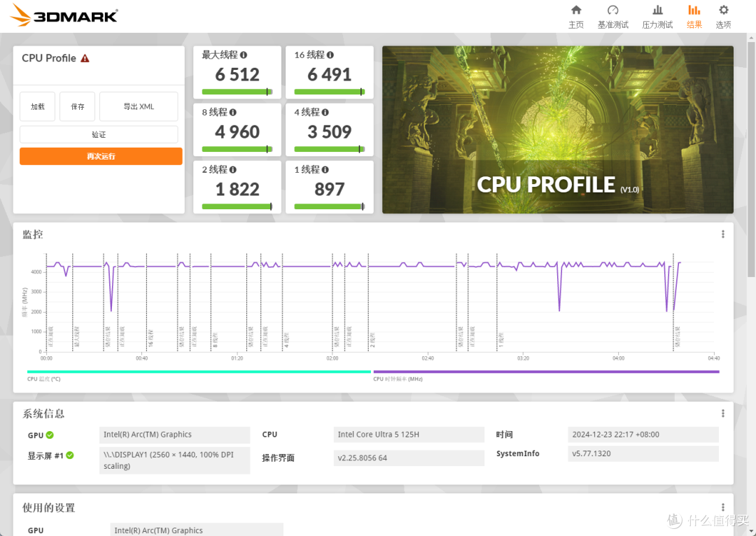
Task: Click the 8 线程 score bar under 4 960
Action: [237, 149]
